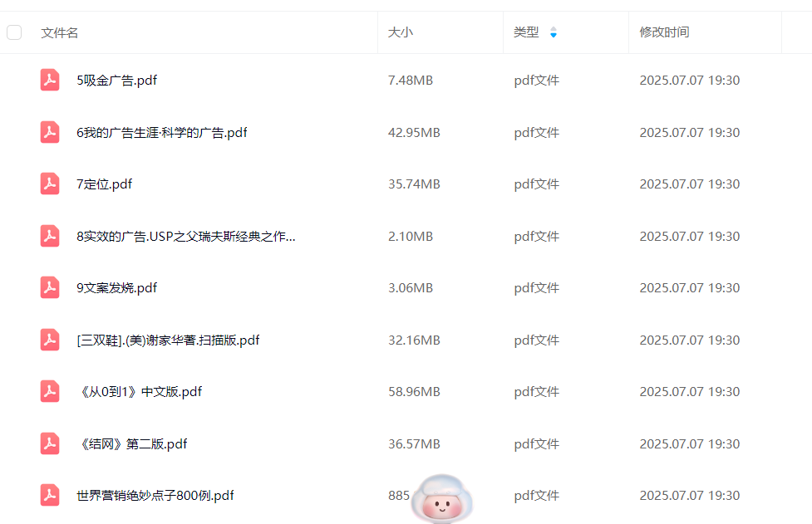
Task: Sort by 修改时间 column header
Action: coord(664,32)
